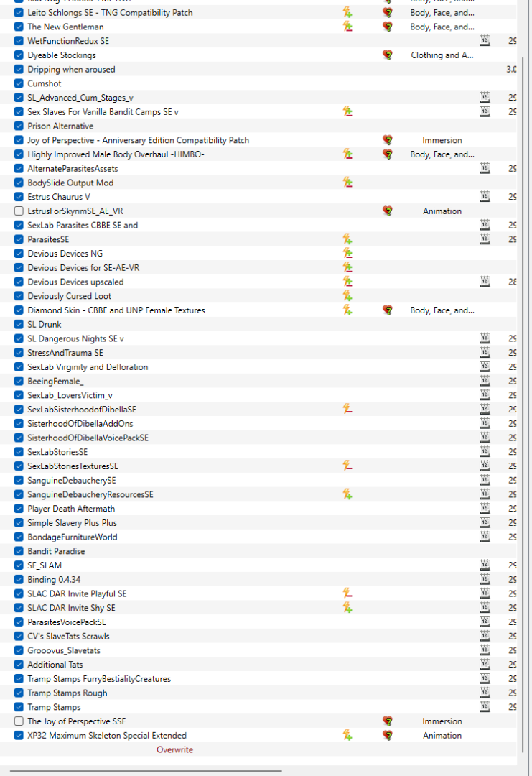532x776 pixels.
Task: Click the calendar icon for AlternateParasitesAssets
Action: [485, 168]
